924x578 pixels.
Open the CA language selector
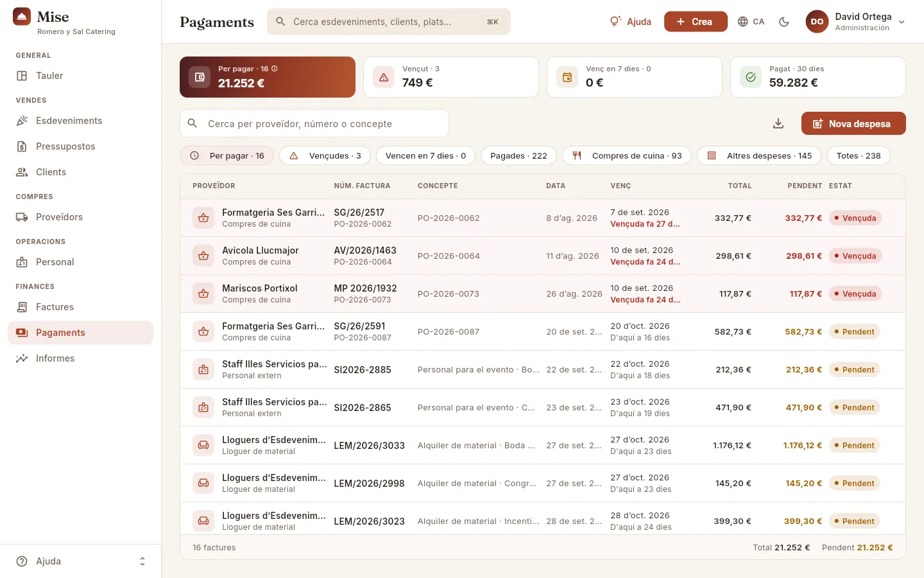click(751, 22)
